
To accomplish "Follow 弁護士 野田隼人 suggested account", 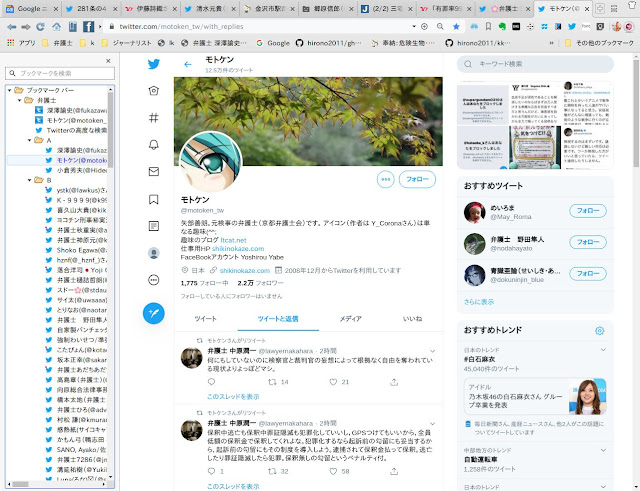I will point(588,242).
